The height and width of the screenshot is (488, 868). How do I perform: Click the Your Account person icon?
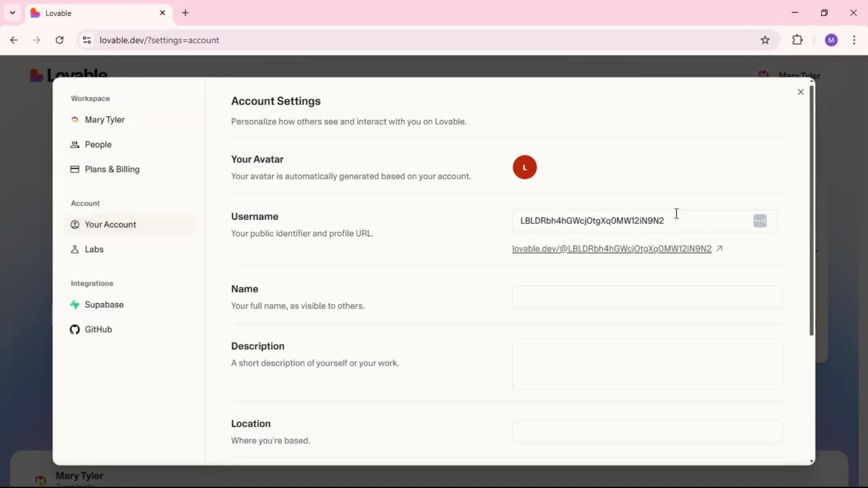click(x=75, y=225)
